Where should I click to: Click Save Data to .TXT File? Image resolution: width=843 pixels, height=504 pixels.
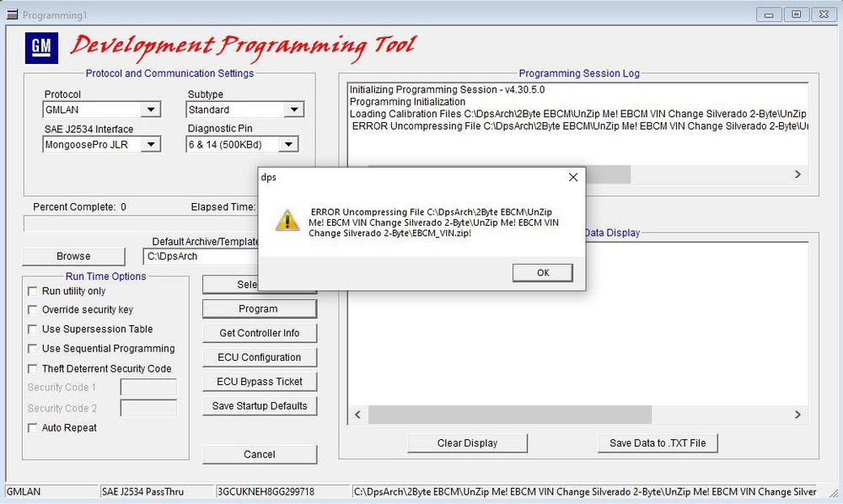click(658, 443)
